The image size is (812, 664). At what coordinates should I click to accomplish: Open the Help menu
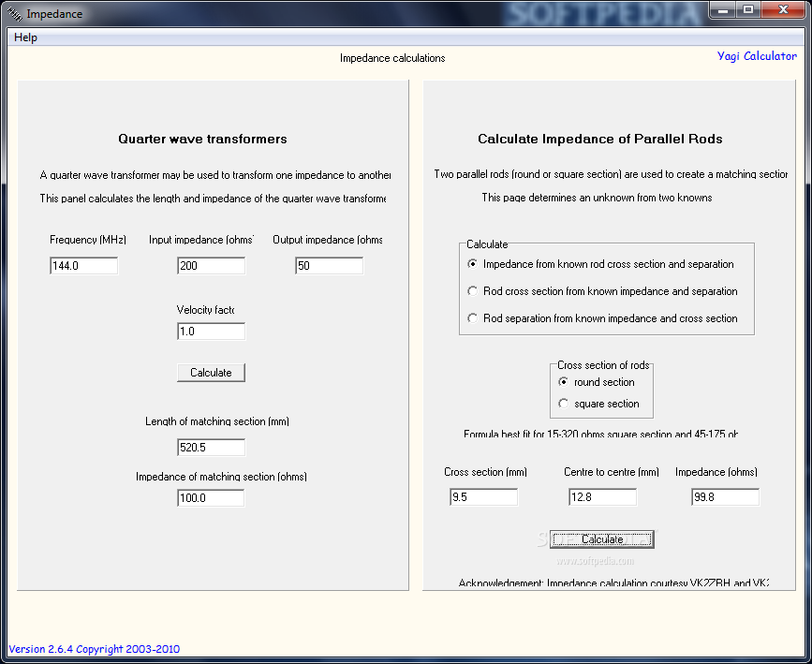(x=25, y=37)
